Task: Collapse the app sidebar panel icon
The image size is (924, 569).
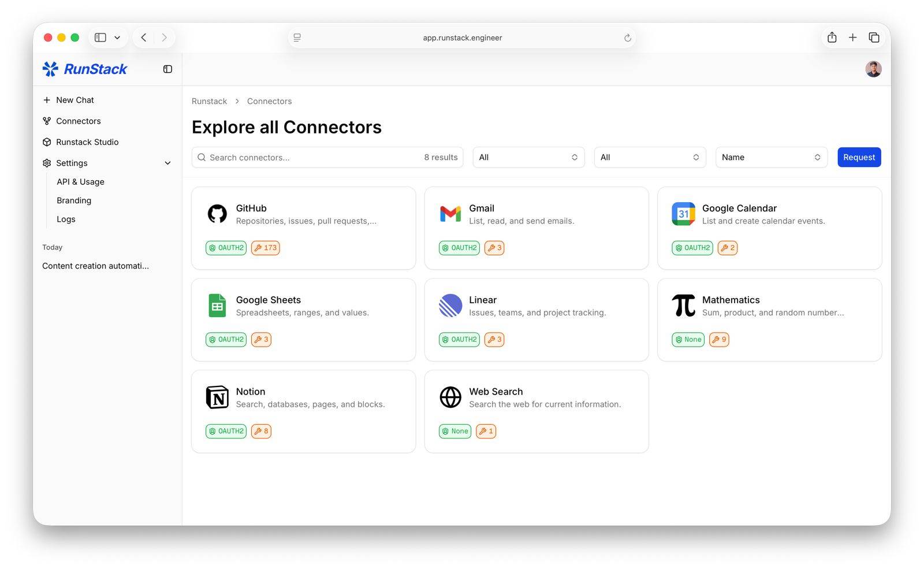Action: [167, 69]
